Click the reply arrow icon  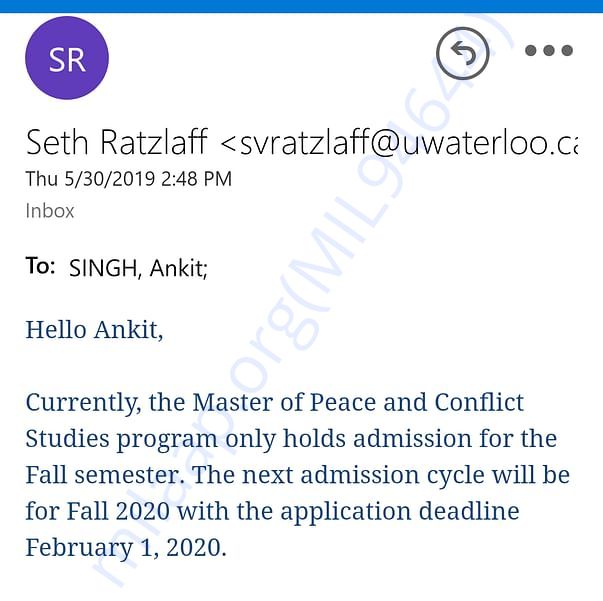[463, 53]
